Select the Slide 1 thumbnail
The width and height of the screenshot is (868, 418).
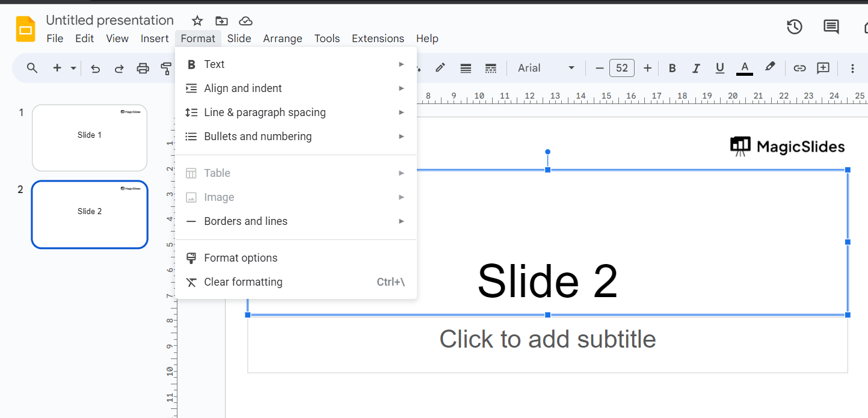point(90,138)
